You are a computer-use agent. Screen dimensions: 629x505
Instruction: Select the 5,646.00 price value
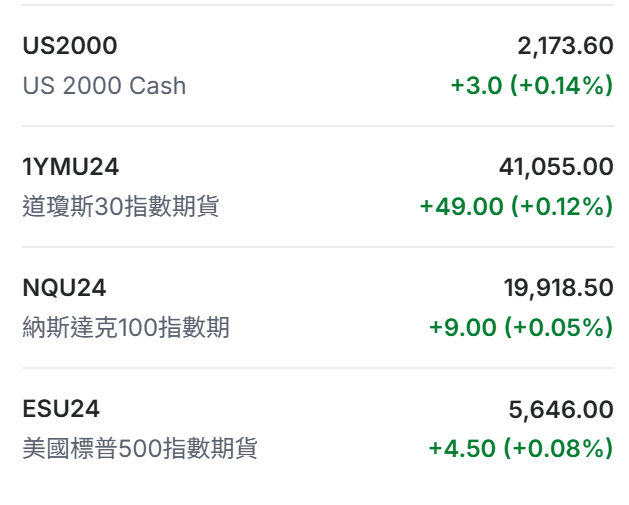[561, 409]
